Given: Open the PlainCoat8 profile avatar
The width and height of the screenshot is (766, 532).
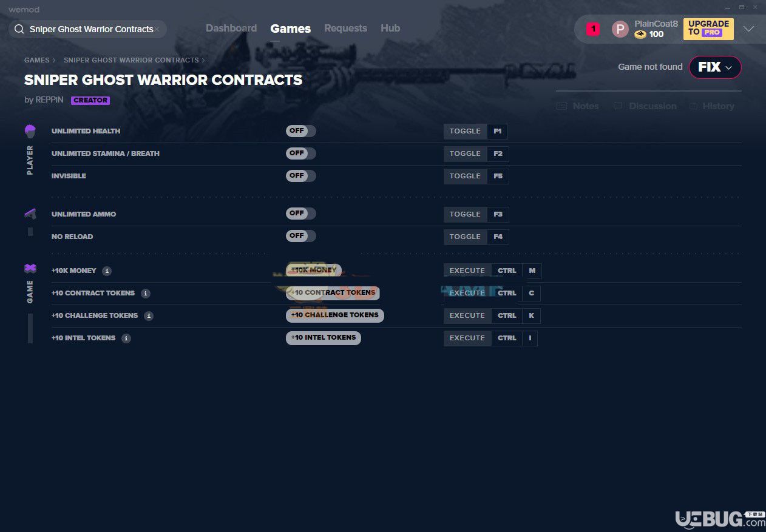Looking at the screenshot, I should point(620,29).
